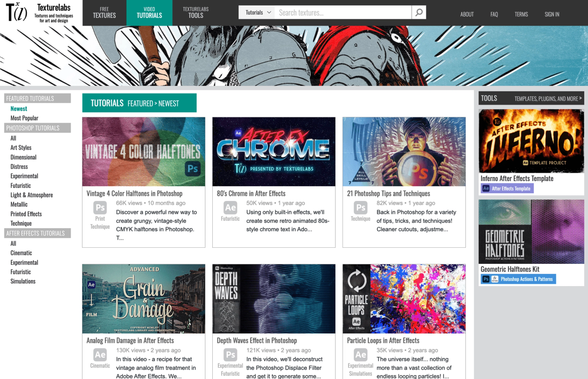Click Ae icon under Particle Loops tutorial
The width and height of the screenshot is (588, 379).
361,355
